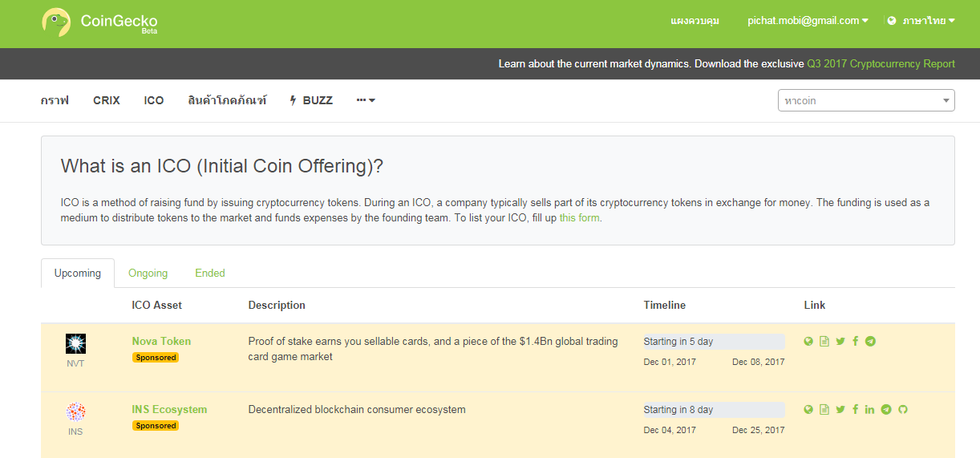Open INS Ecosystem Facebook icon
This screenshot has width=980, height=458.
[x=855, y=409]
